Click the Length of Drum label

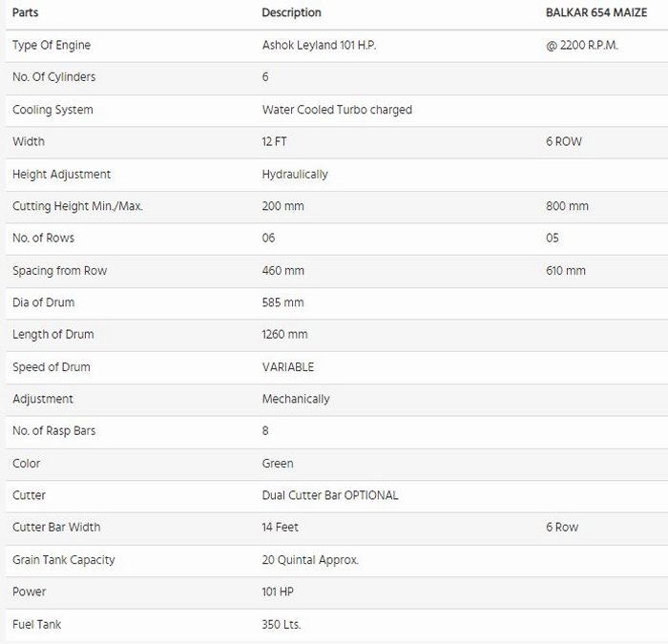tap(53, 335)
